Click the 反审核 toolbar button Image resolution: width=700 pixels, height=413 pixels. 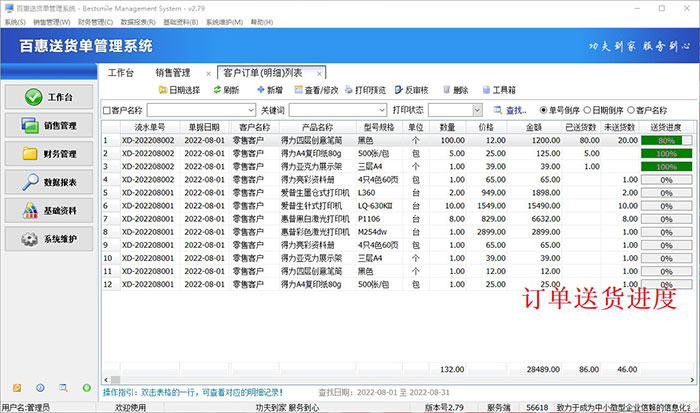pyautogui.click(x=411, y=90)
